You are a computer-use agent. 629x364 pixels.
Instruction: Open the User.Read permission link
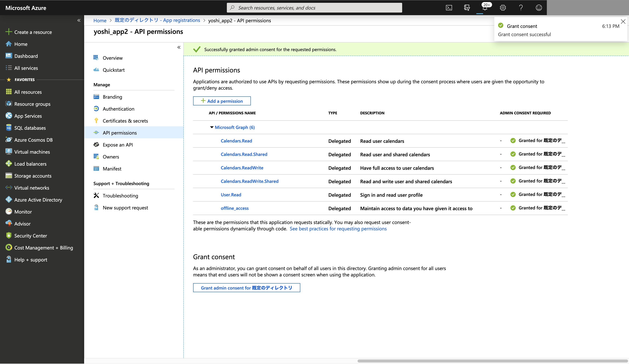pyautogui.click(x=231, y=194)
